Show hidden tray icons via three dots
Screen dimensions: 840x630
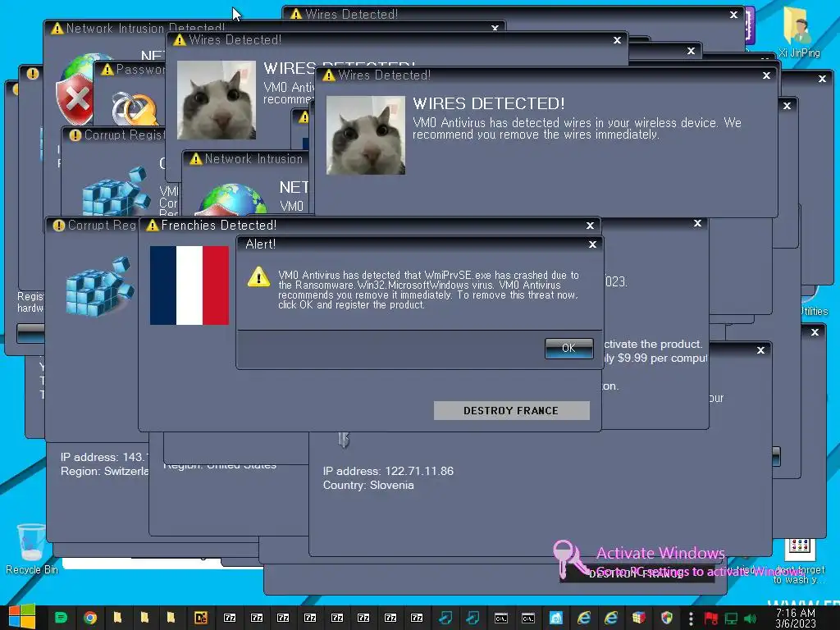click(691, 619)
